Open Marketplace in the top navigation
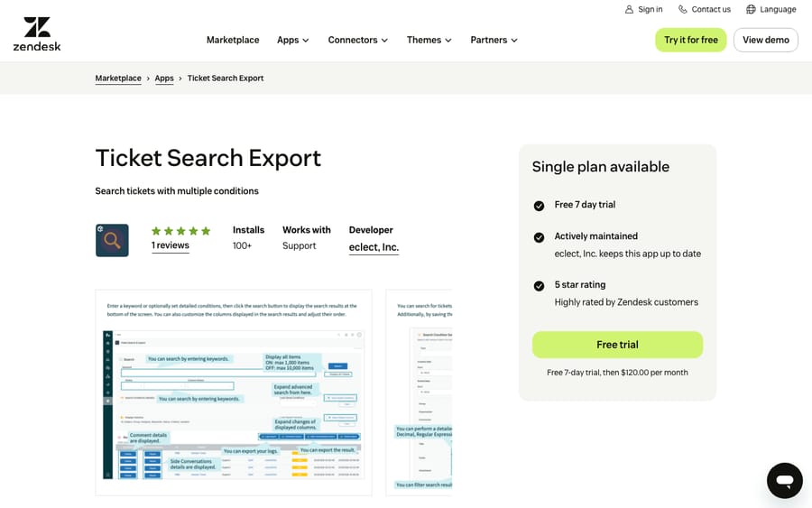This screenshot has width=812, height=508. tap(233, 40)
